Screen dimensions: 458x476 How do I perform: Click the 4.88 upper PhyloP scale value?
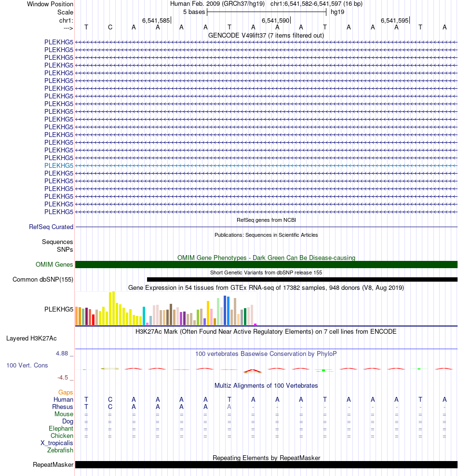coord(62,353)
